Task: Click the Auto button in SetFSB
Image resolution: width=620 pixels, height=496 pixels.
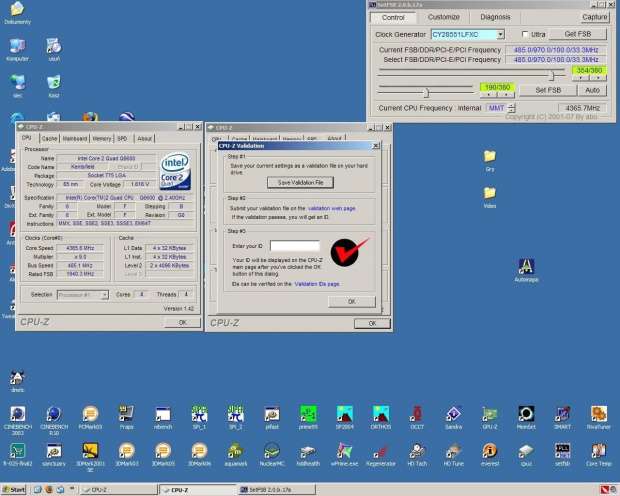Action: (592, 90)
